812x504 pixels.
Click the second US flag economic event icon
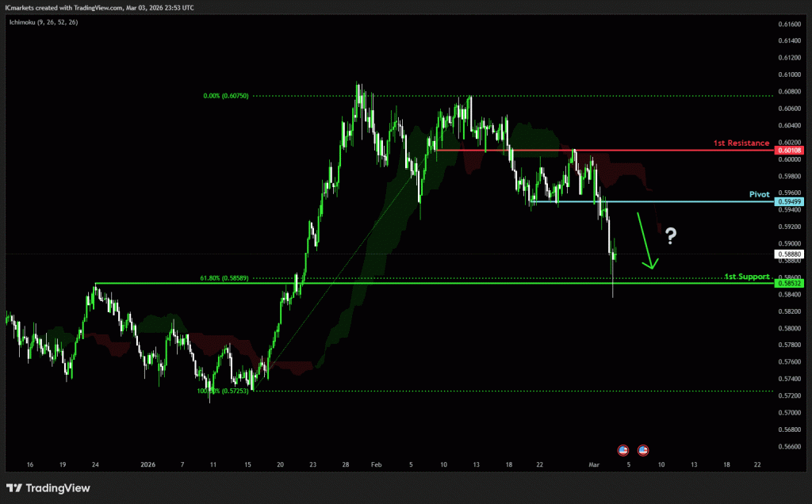(643, 449)
